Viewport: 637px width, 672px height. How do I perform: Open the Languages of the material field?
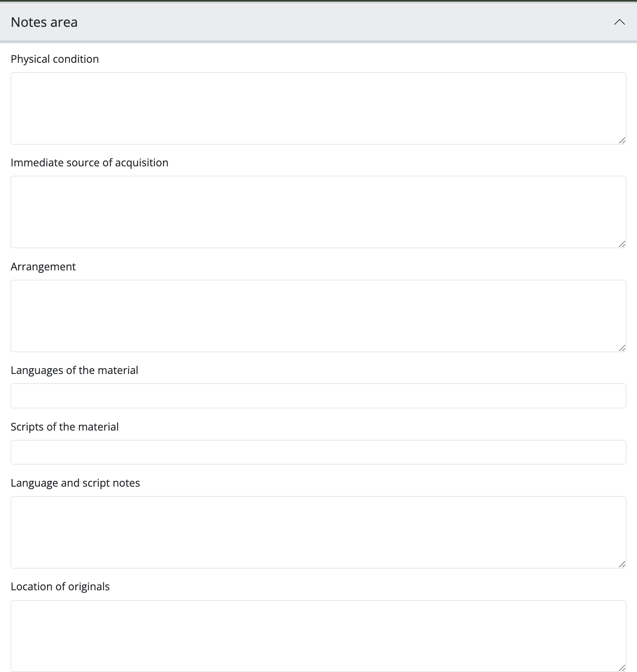pyautogui.click(x=318, y=396)
